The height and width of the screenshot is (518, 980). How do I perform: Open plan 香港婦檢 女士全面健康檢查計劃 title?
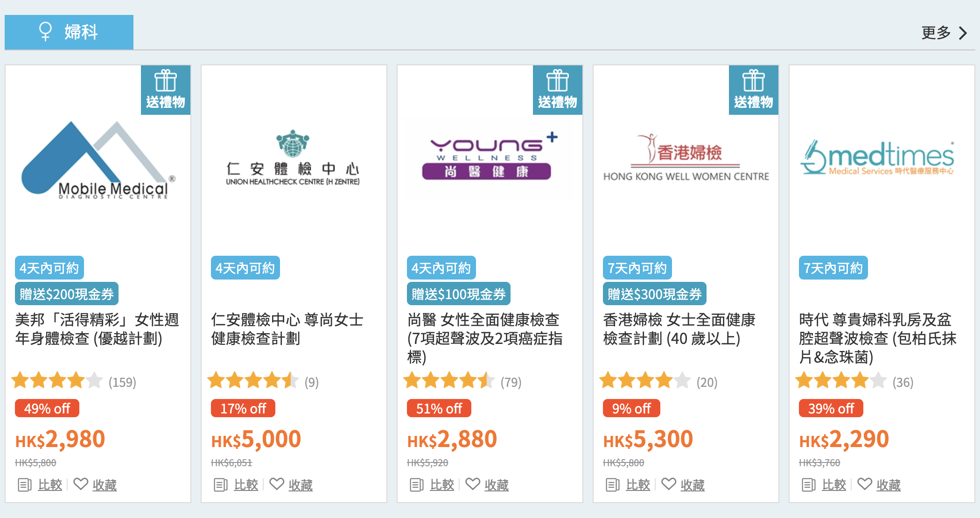[679, 329]
